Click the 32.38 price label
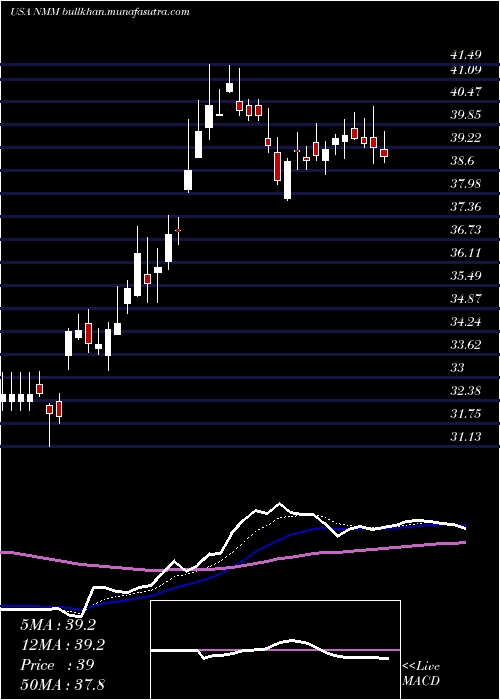 466,391
